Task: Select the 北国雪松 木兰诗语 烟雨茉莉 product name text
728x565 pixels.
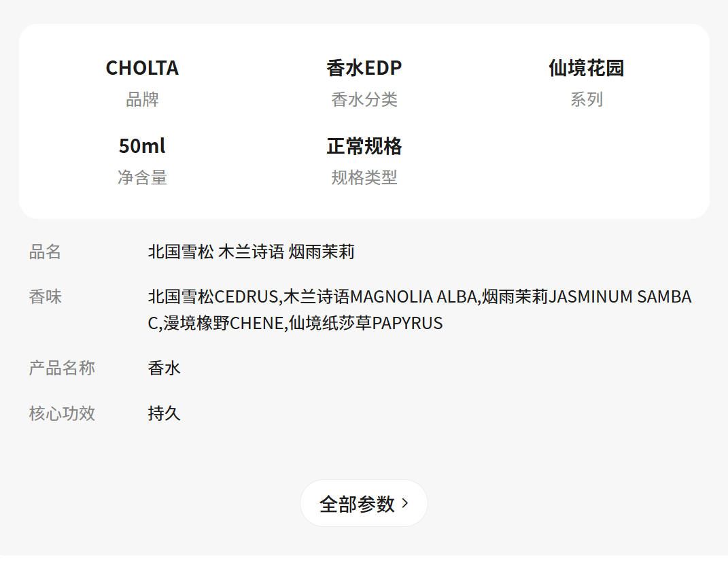Action: tap(251, 252)
